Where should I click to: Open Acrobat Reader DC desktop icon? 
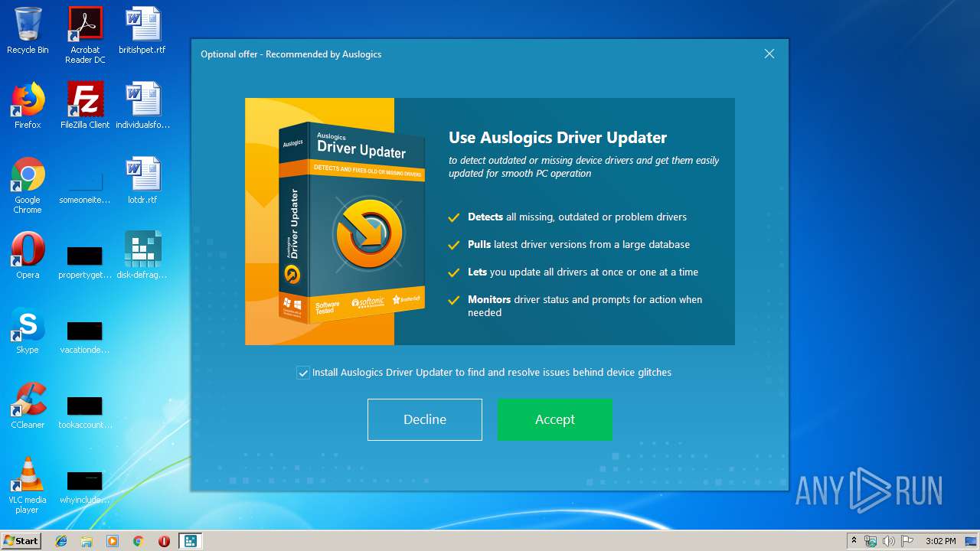85,35
